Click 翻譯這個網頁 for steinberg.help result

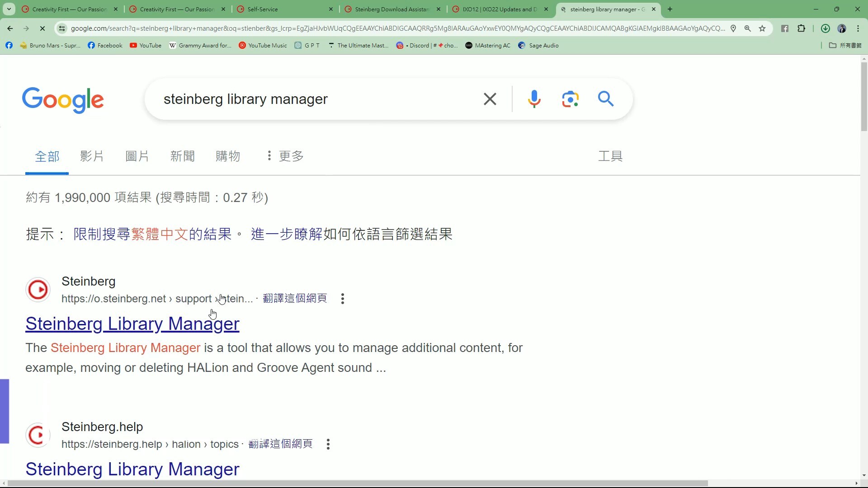point(280,444)
